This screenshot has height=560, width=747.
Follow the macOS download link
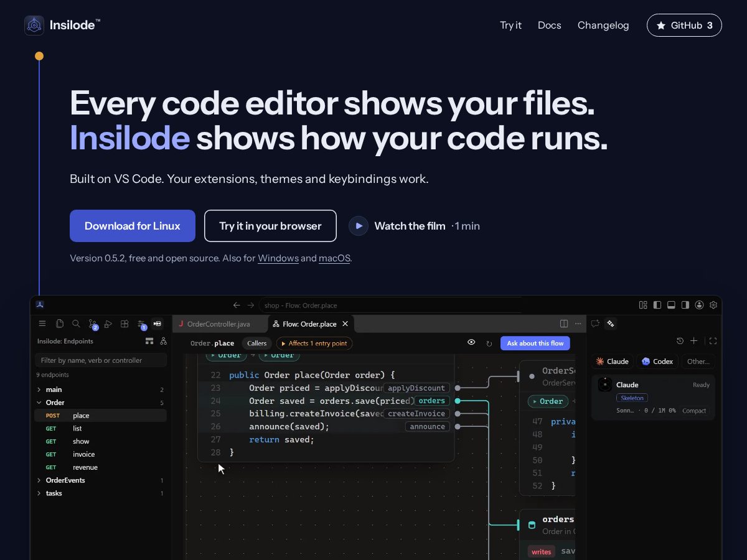click(x=334, y=258)
